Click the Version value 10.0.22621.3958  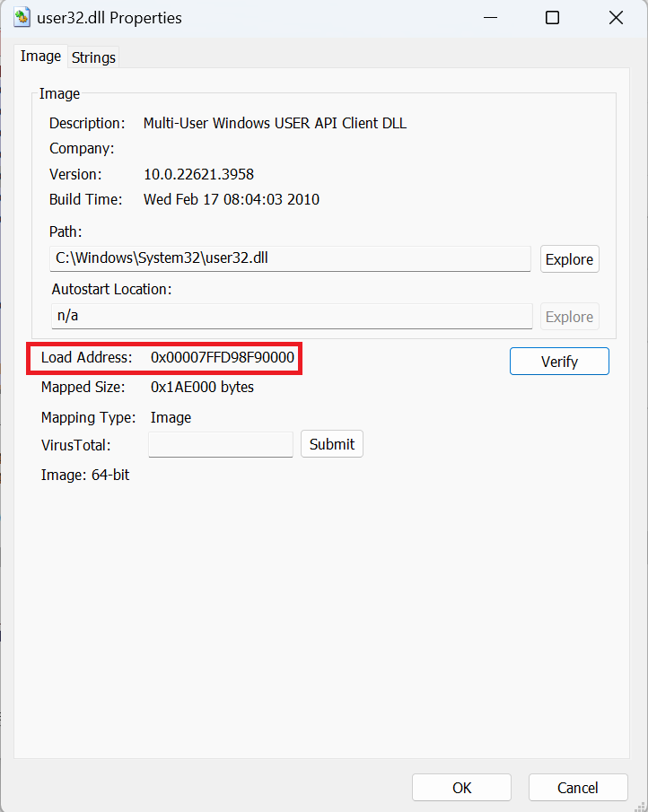(x=198, y=174)
